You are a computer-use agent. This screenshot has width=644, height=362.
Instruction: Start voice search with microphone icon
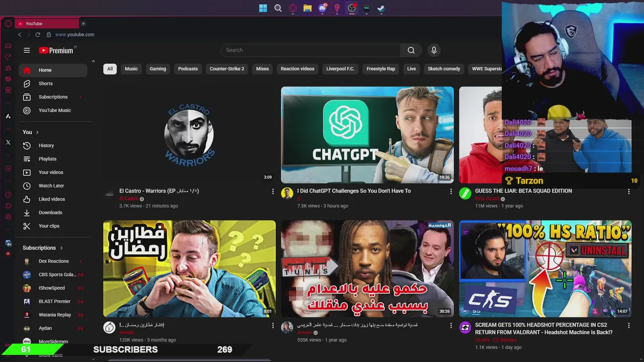(434, 50)
